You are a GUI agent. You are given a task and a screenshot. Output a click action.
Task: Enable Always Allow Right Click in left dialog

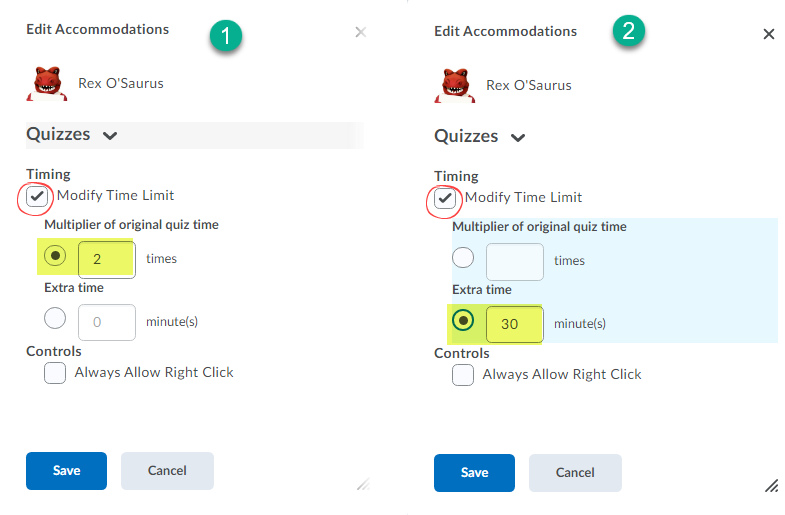click(x=55, y=373)
